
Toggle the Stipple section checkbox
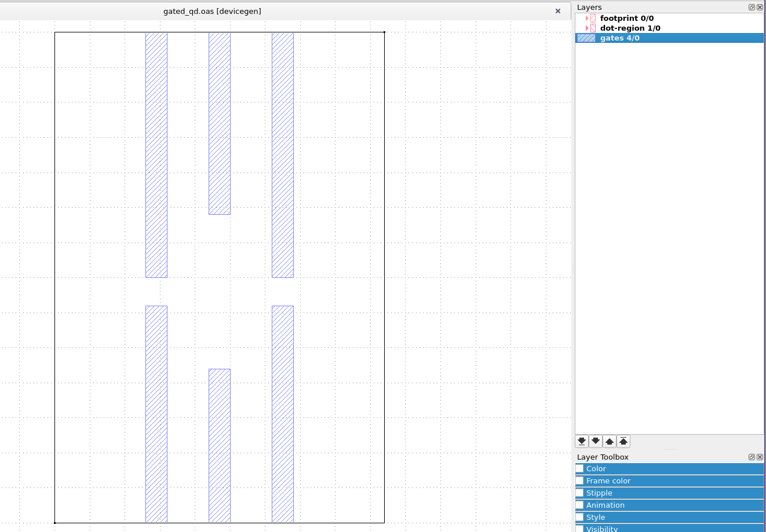[579, 493]
